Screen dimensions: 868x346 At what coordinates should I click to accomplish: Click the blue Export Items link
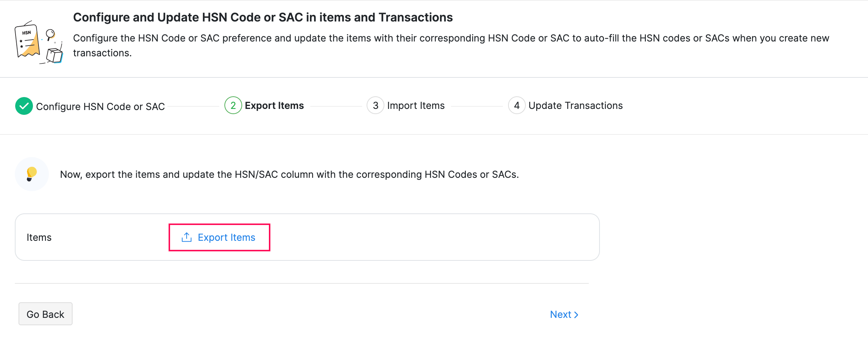(226, 237)
